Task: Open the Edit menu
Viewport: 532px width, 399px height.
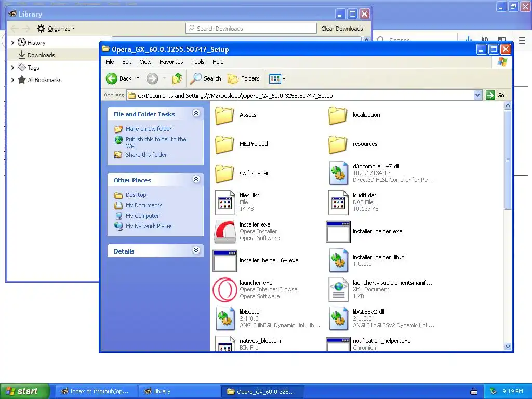Action: (x=127, y=62)
